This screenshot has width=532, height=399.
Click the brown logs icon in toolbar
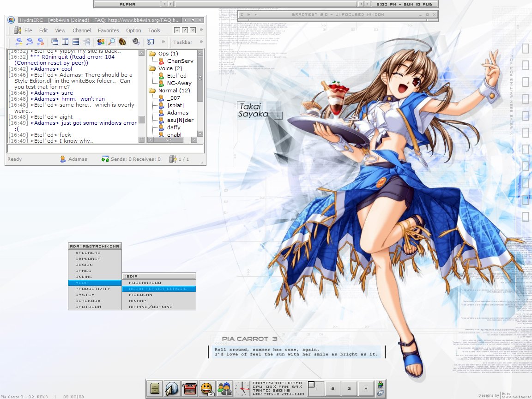tap(122, 42)
